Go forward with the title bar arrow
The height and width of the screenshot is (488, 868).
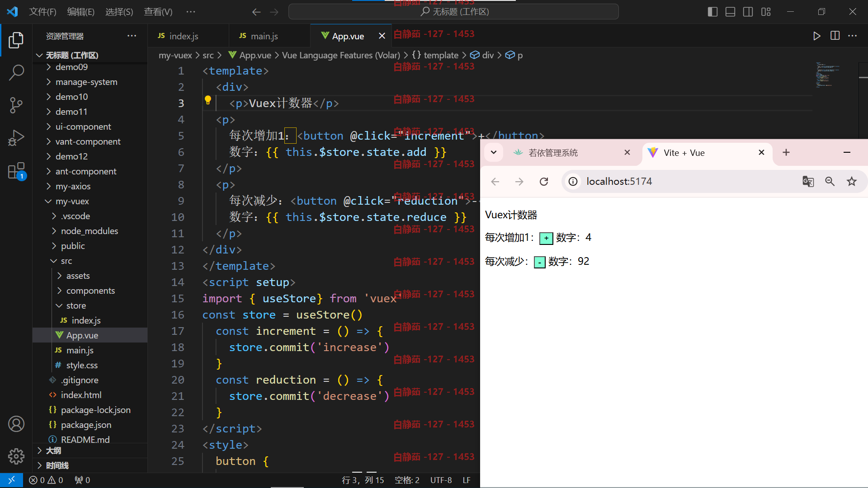point(274,12)
